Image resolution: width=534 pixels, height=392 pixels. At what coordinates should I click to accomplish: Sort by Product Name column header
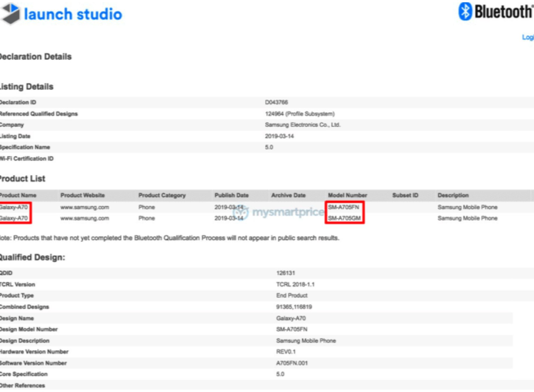[18, 195]
